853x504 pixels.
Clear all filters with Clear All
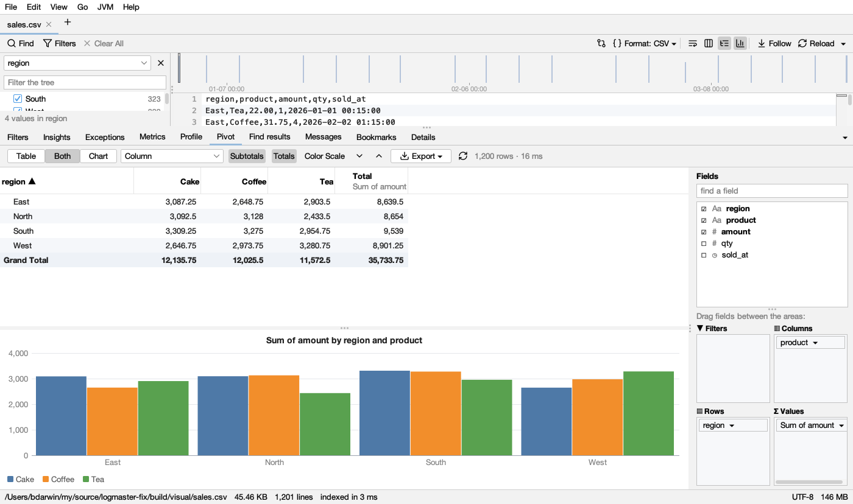[104, 43]
